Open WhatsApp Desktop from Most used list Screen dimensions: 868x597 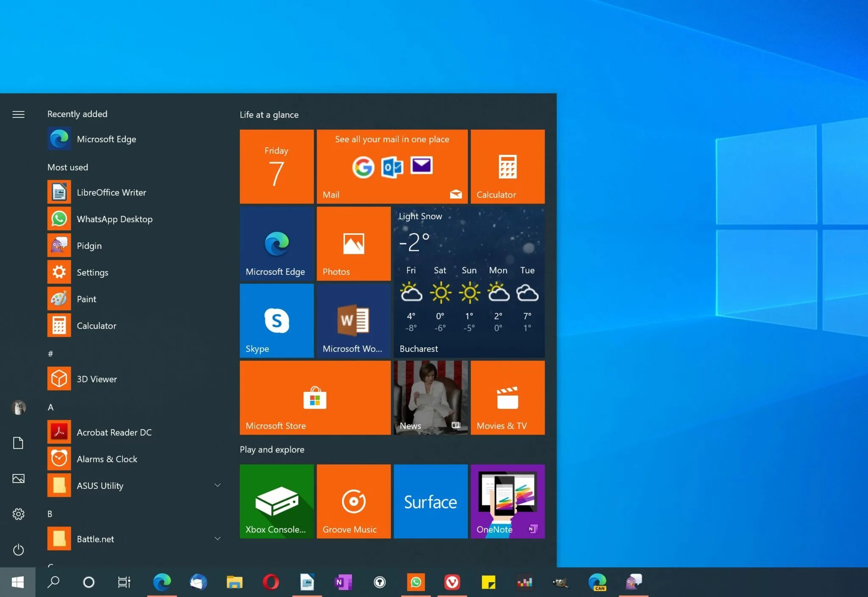click(114, 219)
